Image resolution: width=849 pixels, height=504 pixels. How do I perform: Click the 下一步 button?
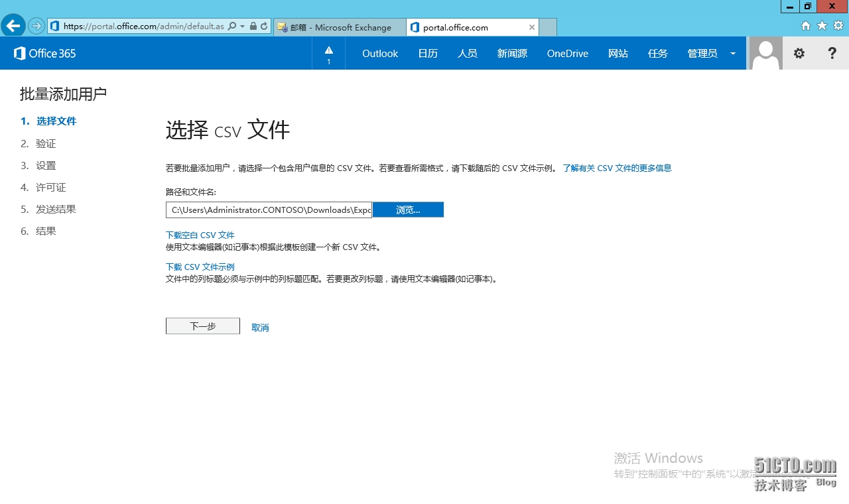pyautogui.click(x=202, y=326)
